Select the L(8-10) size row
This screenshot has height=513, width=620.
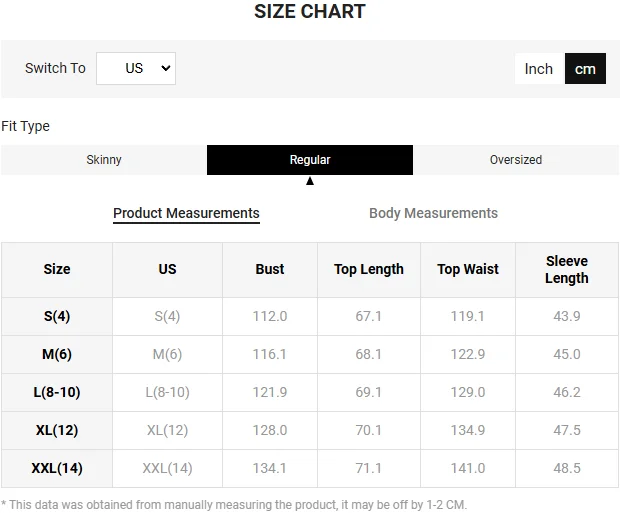(x=57, y=392)
